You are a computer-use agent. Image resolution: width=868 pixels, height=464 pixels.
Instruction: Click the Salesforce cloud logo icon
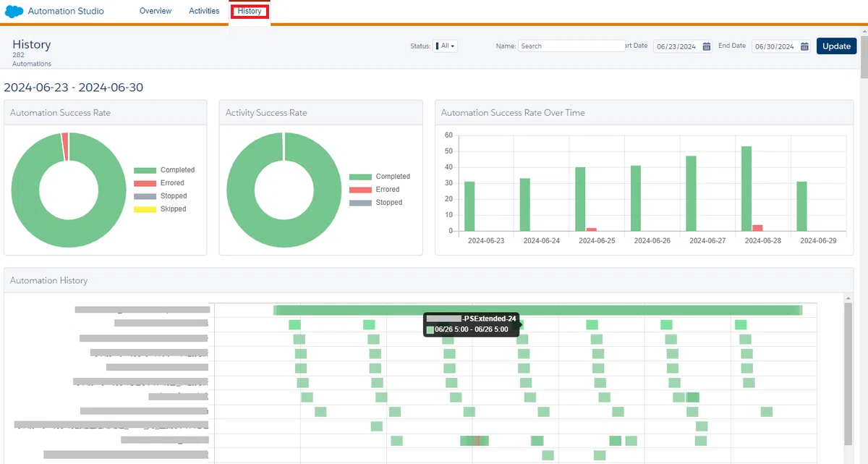click(14, 12)
